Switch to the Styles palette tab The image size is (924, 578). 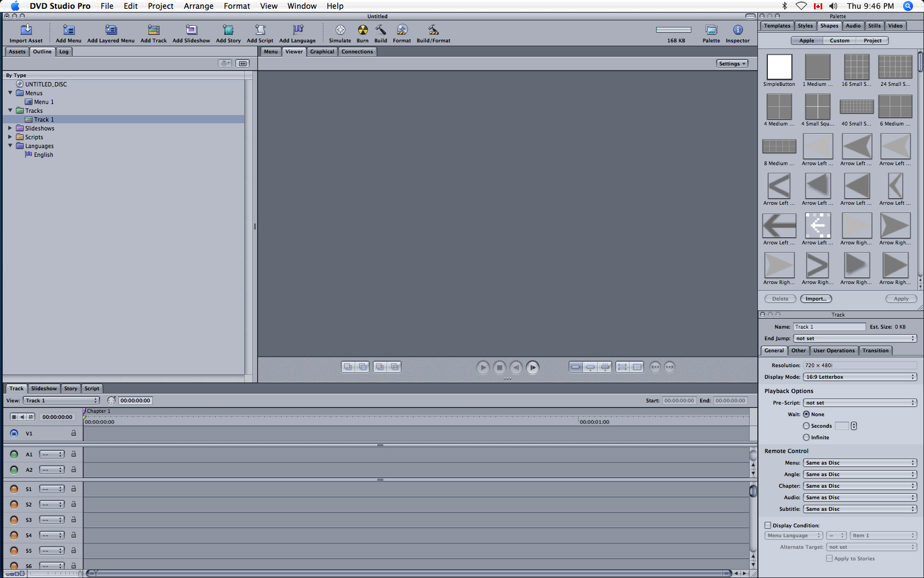coord(805,26)
